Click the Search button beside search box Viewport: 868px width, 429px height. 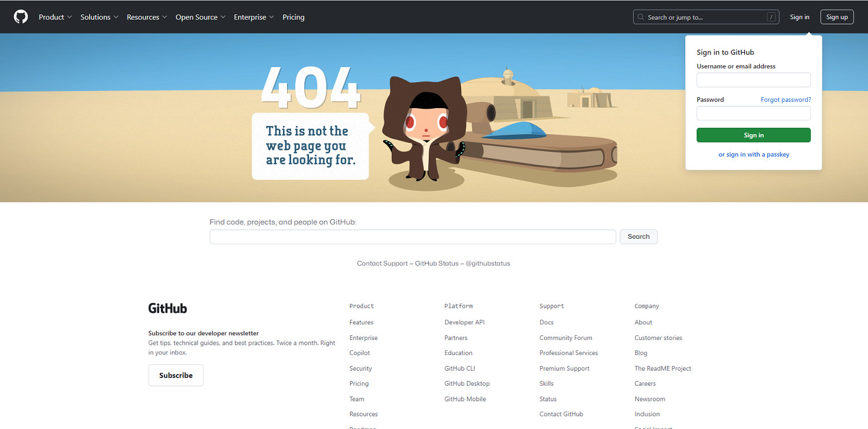(x=638, y=236)
